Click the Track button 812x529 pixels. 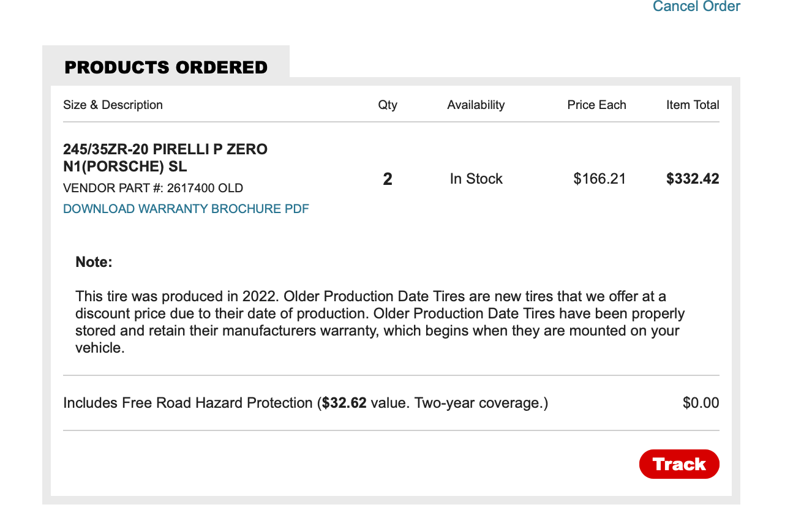click(x=679, y=464)
